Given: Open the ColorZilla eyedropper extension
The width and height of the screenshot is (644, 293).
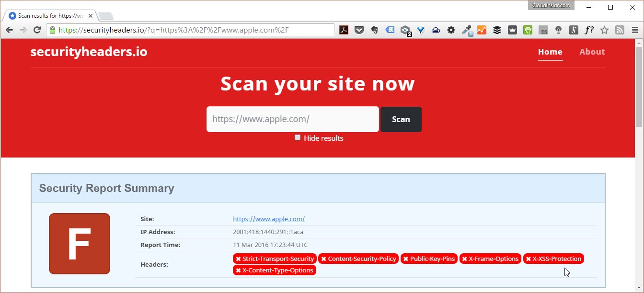Looking at the screenshot, I should pyautogui.click(x=467, y=30).
